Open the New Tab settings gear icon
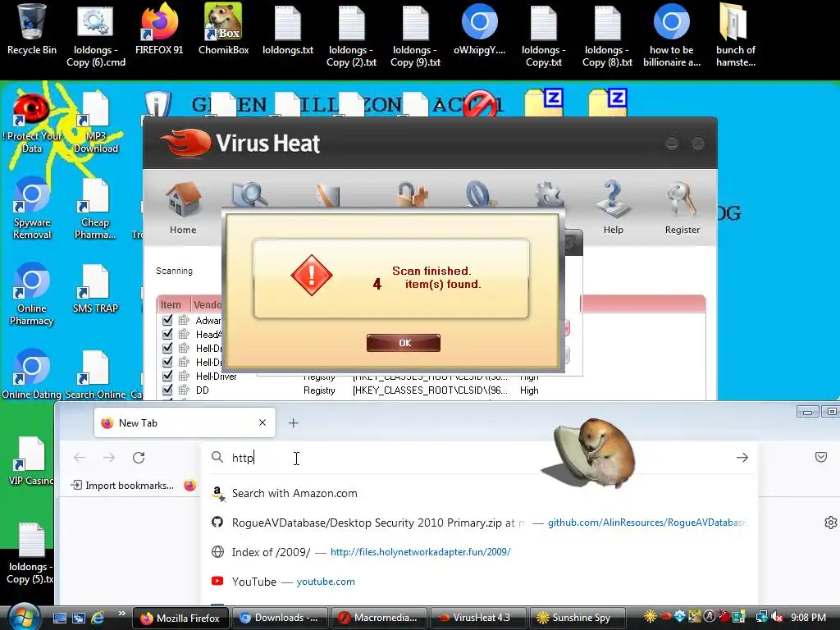The image size is (840, 630). (x=830, y=523)
